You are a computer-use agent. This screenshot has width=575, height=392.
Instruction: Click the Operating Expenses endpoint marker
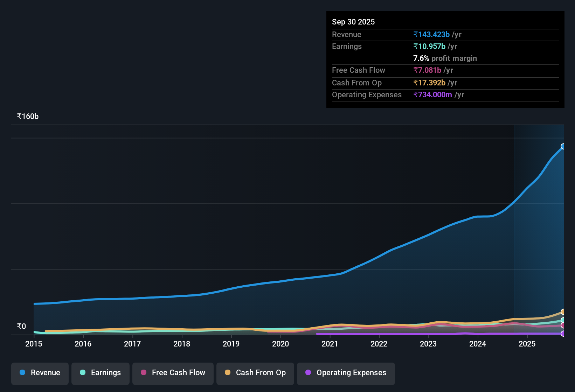[x=563, y=334]
